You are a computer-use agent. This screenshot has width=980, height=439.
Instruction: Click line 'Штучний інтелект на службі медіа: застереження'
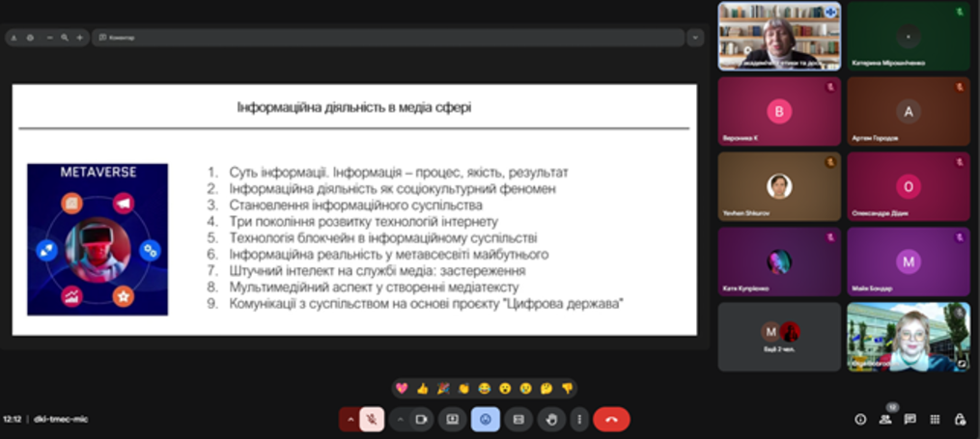point(378,270)
